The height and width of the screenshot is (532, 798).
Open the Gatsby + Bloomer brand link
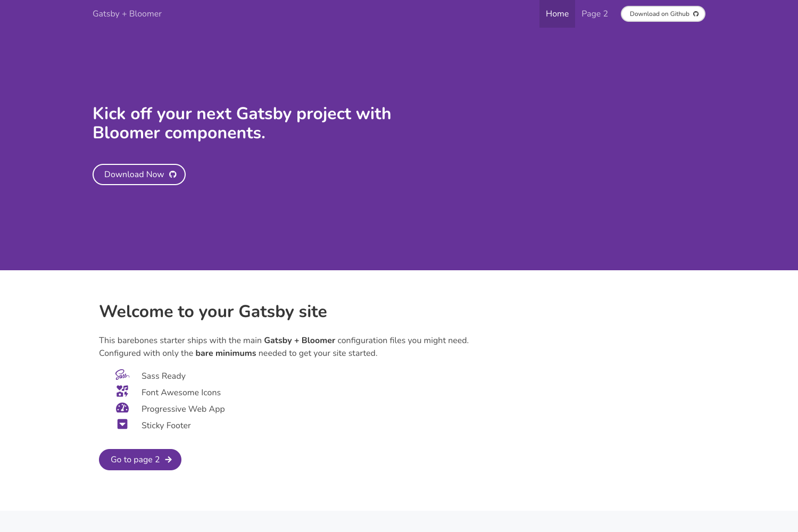(x=127, y=13)
